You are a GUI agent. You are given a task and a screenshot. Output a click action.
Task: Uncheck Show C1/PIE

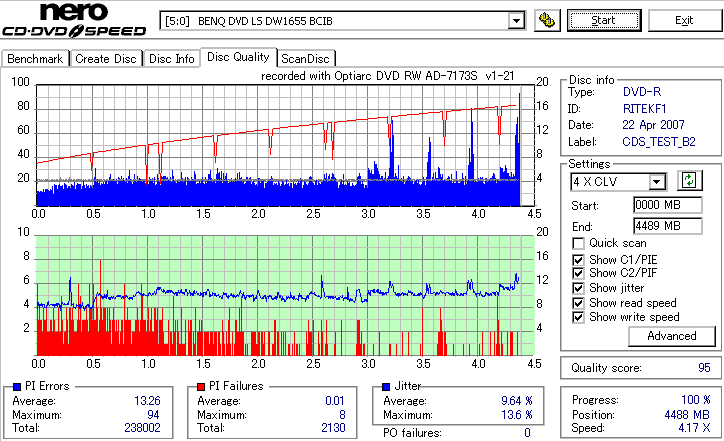(578, 260)
